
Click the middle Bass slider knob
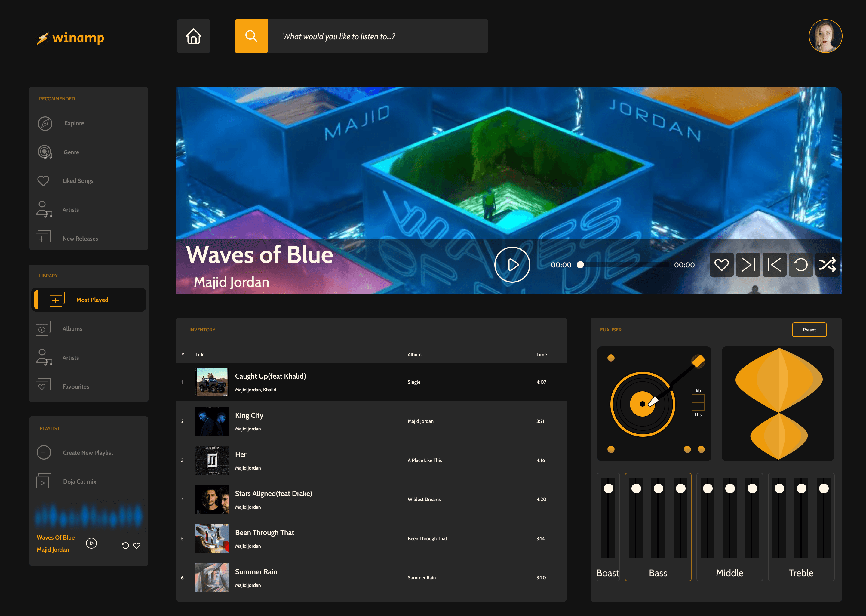coord(659,488)
